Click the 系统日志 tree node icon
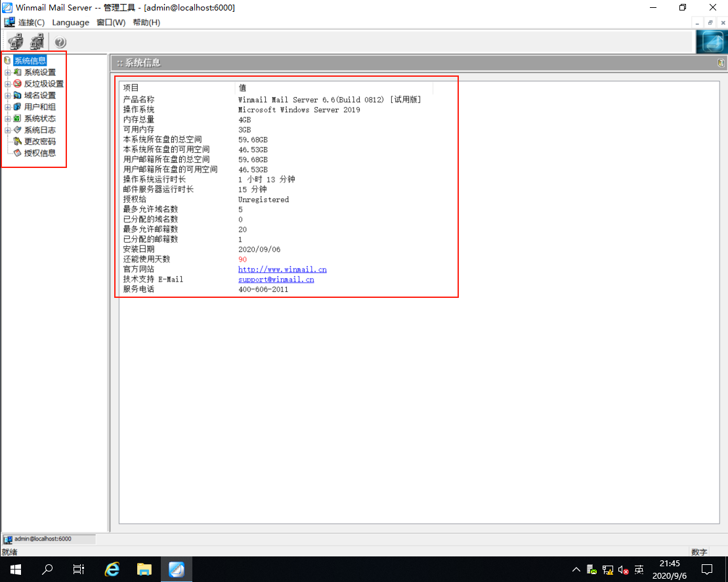The image size is (728, 582). tap(17, 130)
